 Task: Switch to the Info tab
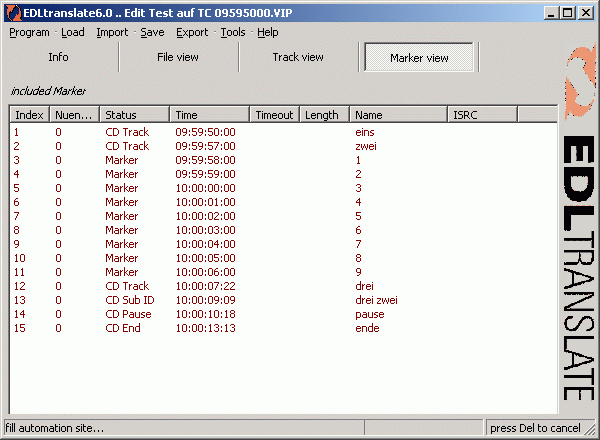pos(58,58)
